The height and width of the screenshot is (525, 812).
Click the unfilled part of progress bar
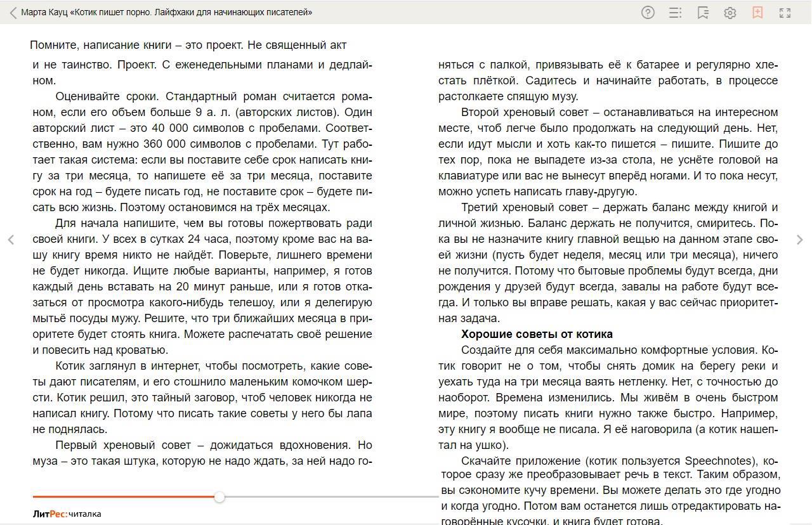[x=330, y=497]
